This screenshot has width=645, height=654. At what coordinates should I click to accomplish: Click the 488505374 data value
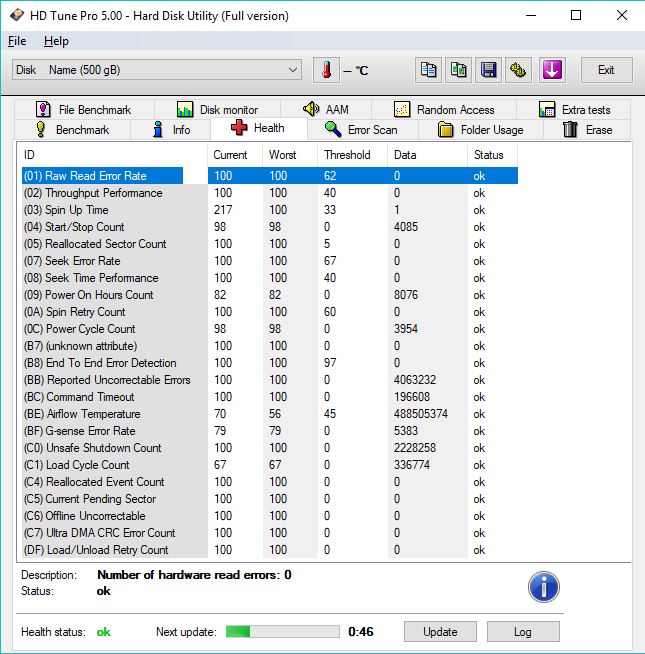click(421, 414)
